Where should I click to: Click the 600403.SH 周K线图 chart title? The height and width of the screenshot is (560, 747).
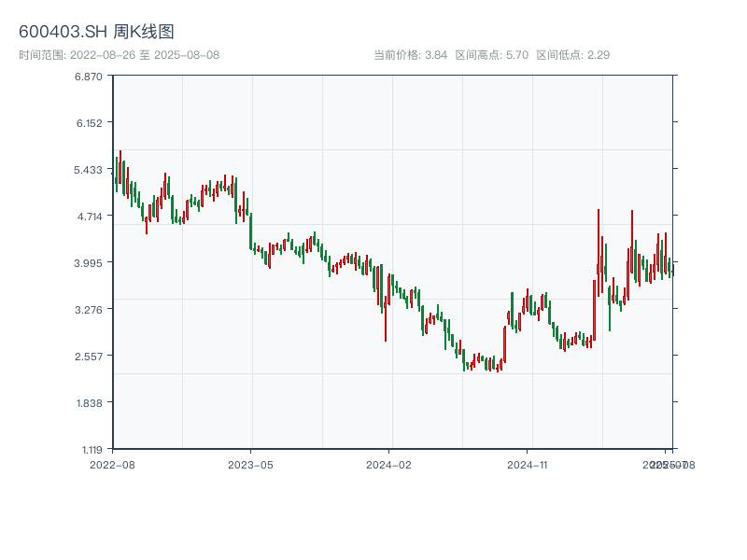pos(96,32)
